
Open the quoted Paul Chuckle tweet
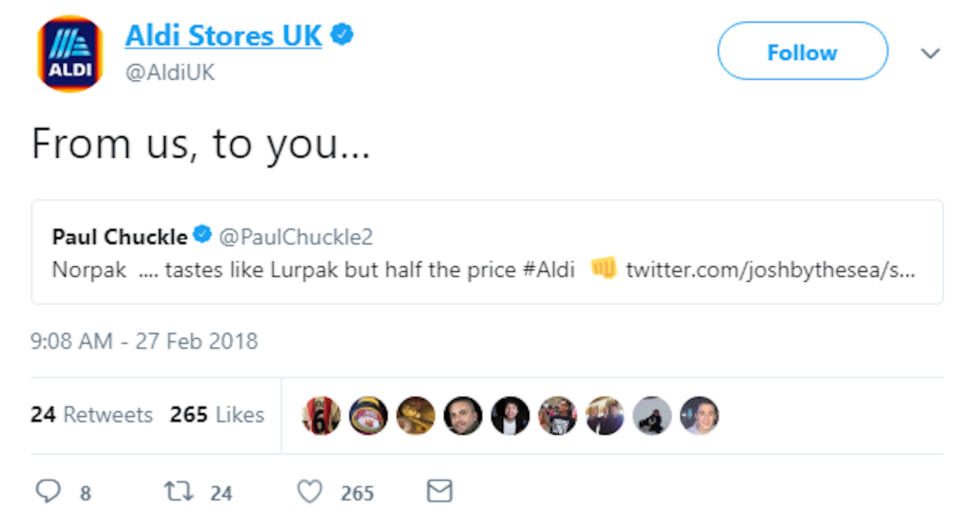tap(487, 286)
